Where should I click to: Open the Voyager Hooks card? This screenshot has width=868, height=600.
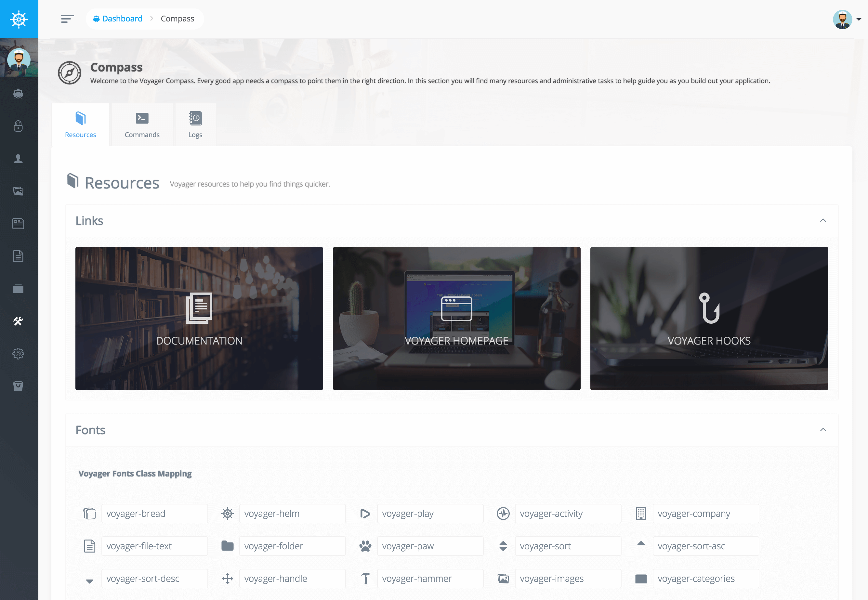tap(709, 318)
